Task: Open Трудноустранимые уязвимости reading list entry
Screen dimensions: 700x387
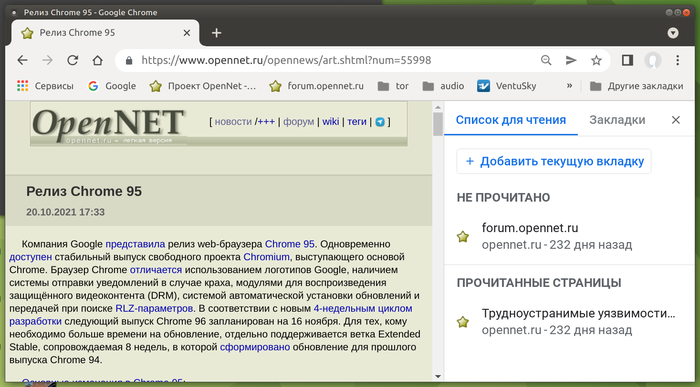Action: [569, 321]
